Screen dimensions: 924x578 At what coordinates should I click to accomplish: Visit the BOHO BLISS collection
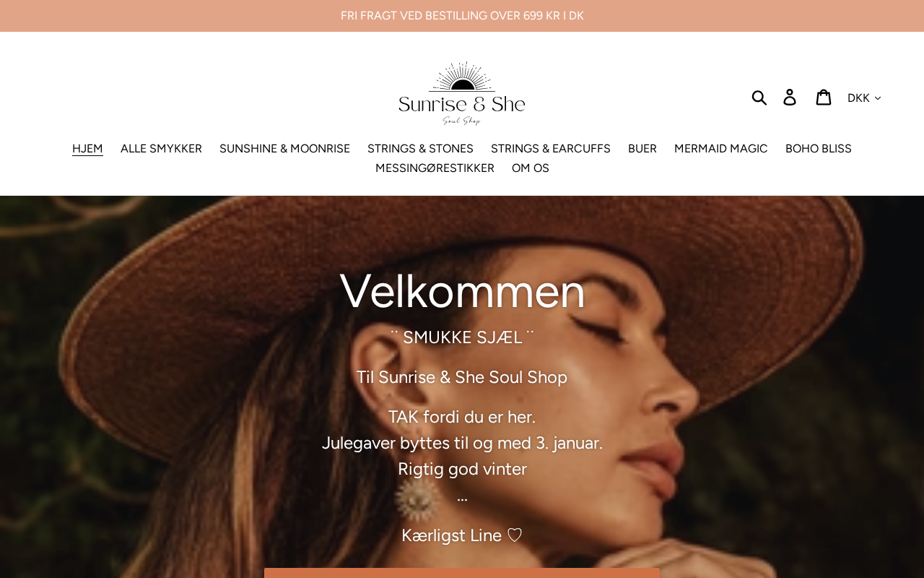[819, 148]
